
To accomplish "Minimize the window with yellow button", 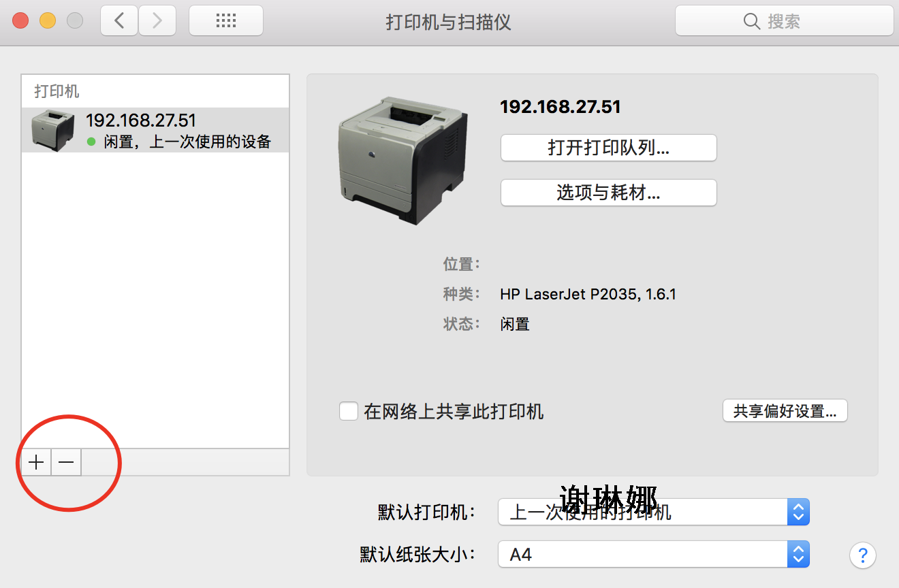I will point(48,21).
